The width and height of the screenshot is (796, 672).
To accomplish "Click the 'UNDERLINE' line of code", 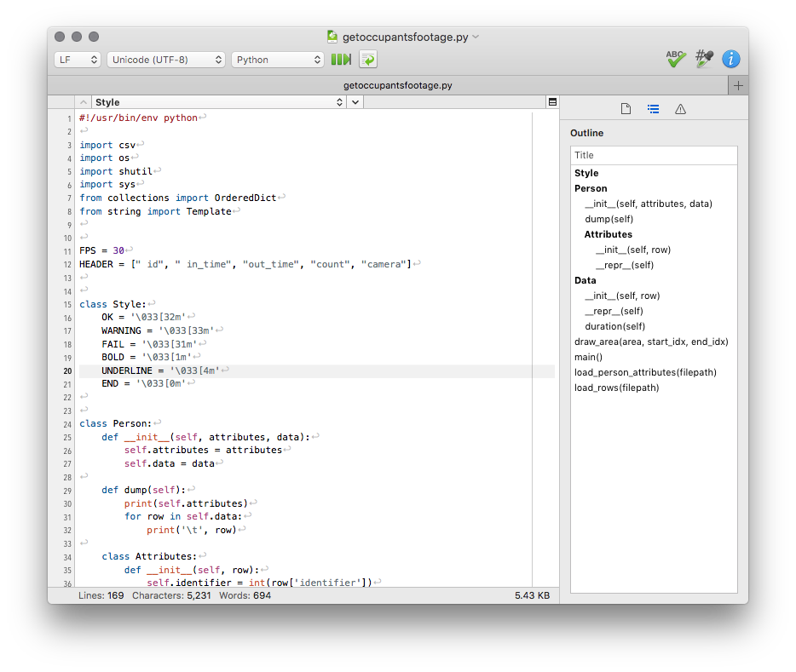I will click(x=160, y=370).
